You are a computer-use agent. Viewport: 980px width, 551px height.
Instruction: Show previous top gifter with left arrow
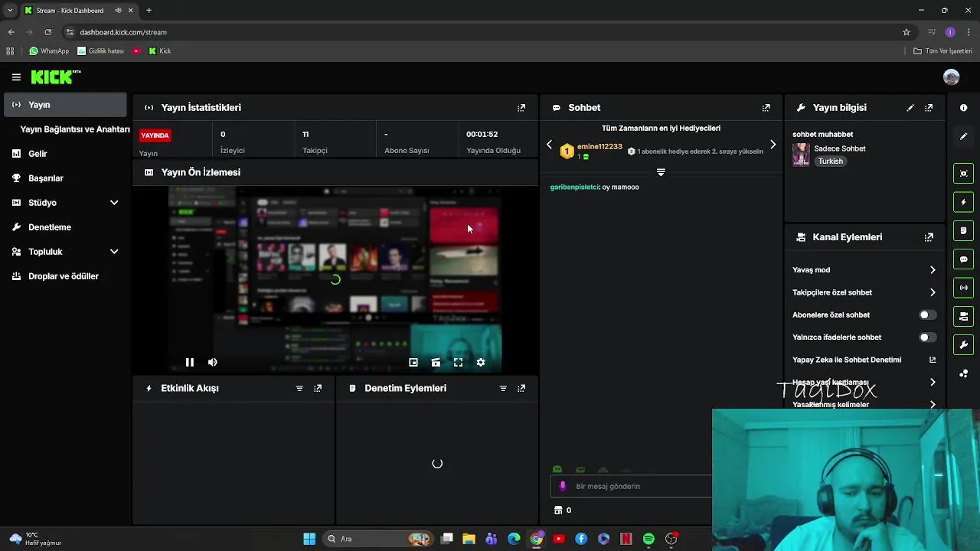[x=549, y=145]
